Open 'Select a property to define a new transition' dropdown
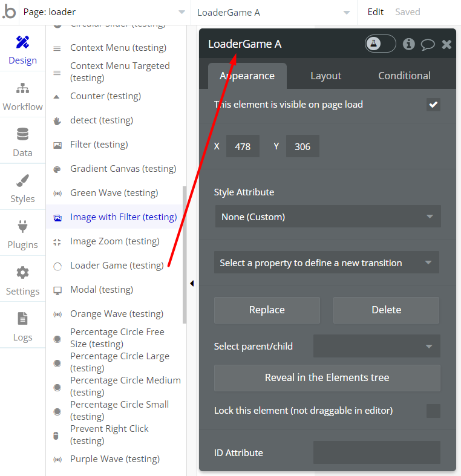The height and width of the screenshot is (476, 461). (327, 262)
